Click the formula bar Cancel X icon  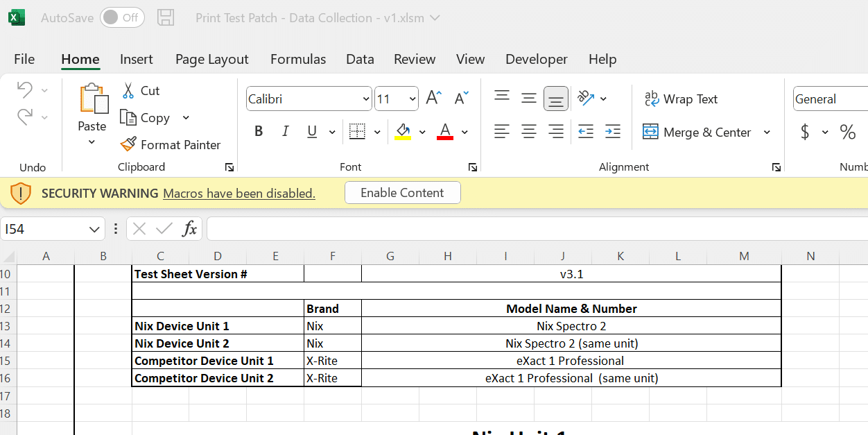click(139, 229)
